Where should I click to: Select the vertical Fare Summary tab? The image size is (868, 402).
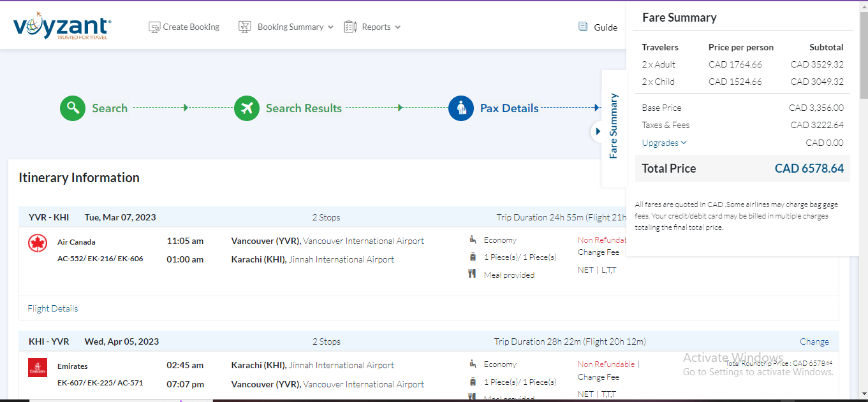point(614,126)
